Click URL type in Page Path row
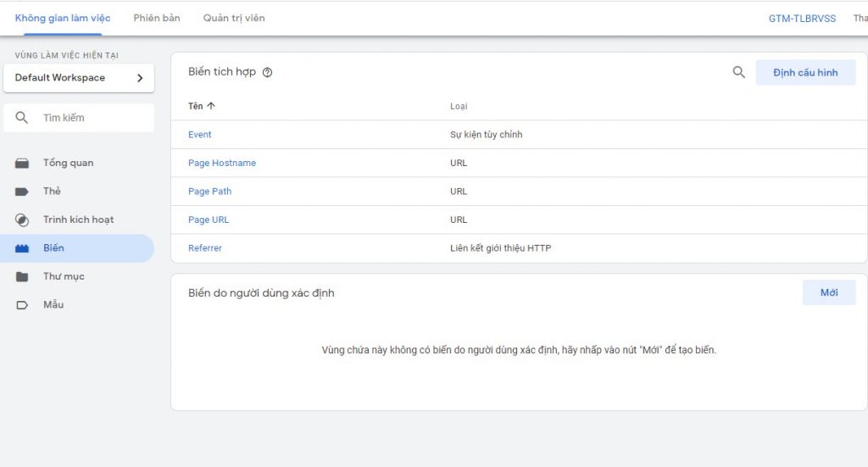This screenshot has height=467, width=868. coord(459,192)
